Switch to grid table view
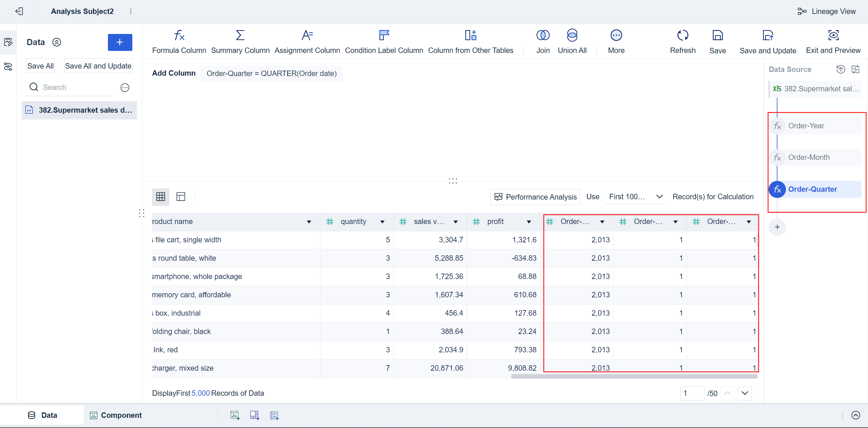Screen dimensions: 868x428 pyautogui.click(x=161, y=197)
